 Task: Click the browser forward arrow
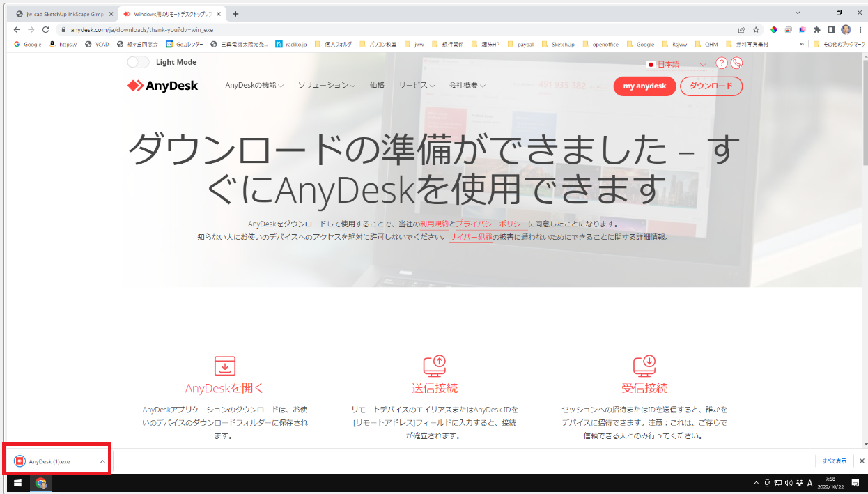click(31, 30)
